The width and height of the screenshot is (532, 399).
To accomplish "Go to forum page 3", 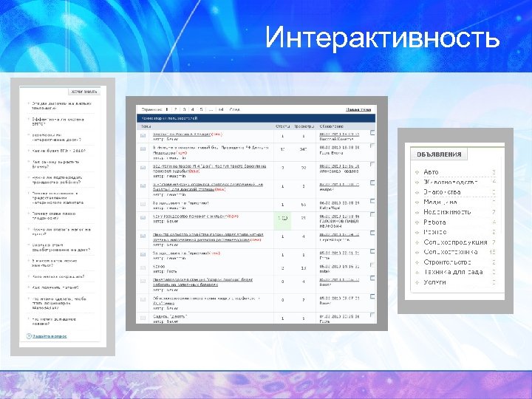I will [x=184, y=109].
